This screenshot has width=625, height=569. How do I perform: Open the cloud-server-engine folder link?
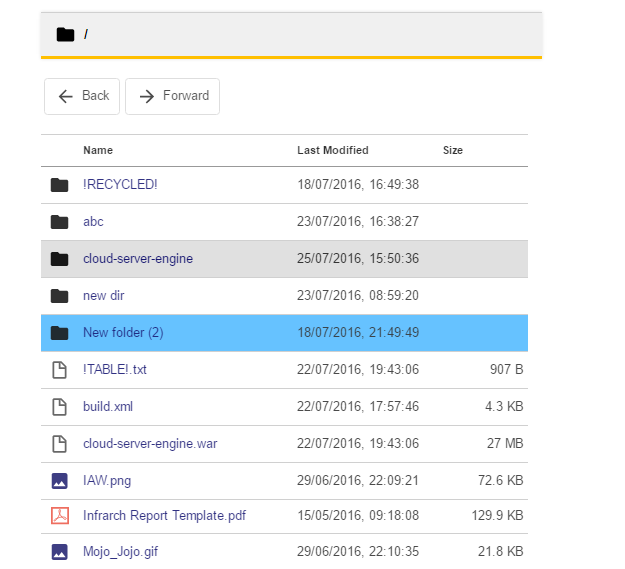point(138,259)
